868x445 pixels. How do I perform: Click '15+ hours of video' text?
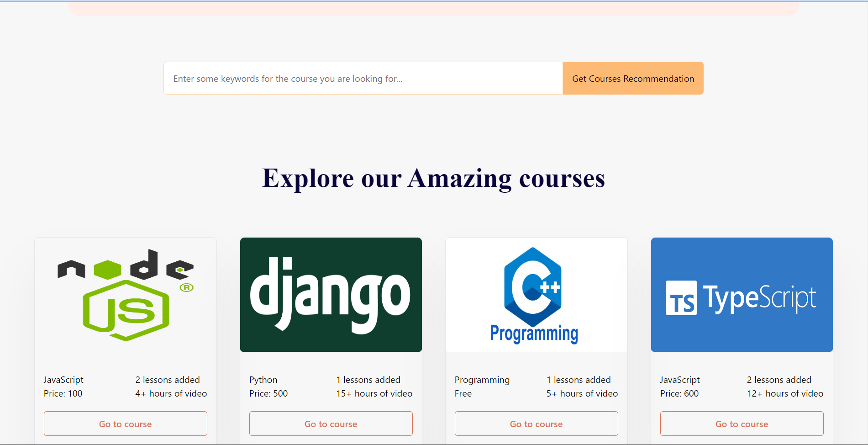[x=374, y=393]
